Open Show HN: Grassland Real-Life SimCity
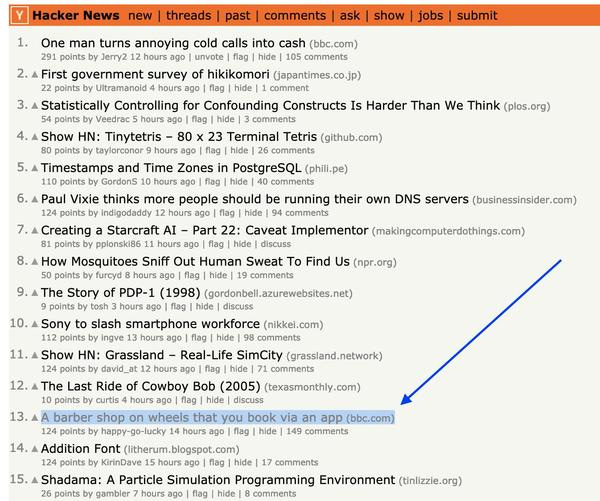 [161, 355]
